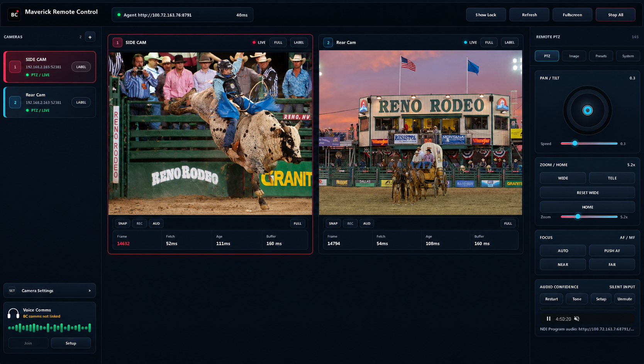Toggle AUD on the SIDE CAM viewer

coord(156,223)
